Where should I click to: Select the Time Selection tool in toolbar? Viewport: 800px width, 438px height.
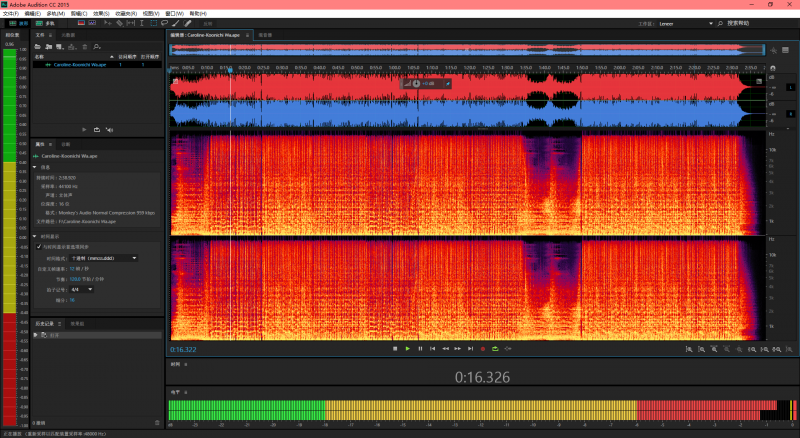pyautogui.click(x=140, y=22)
